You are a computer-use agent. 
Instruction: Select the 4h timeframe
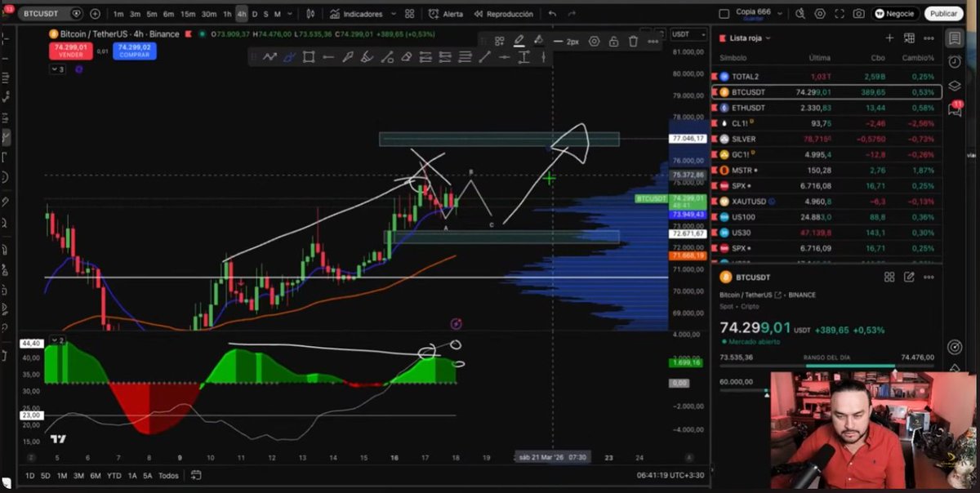click(x=242, y=14)
